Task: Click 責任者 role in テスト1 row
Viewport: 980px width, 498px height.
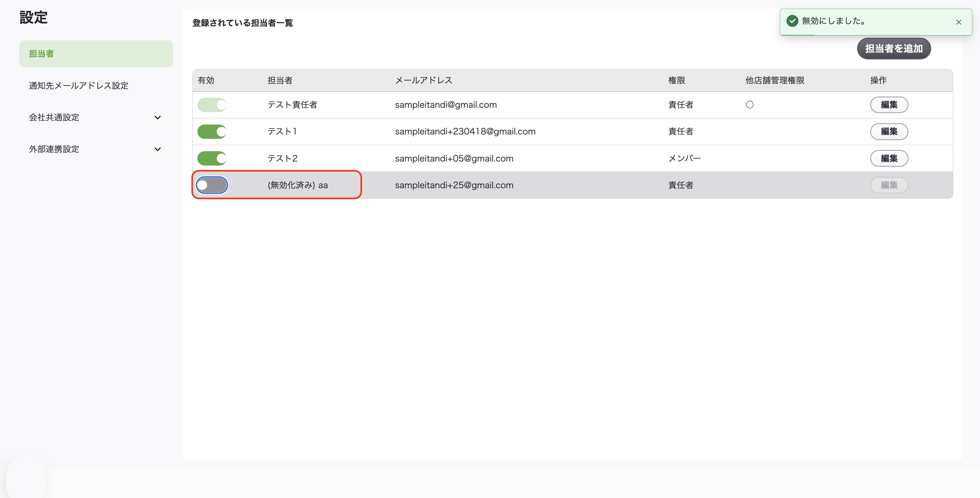Action: [681, 132]
